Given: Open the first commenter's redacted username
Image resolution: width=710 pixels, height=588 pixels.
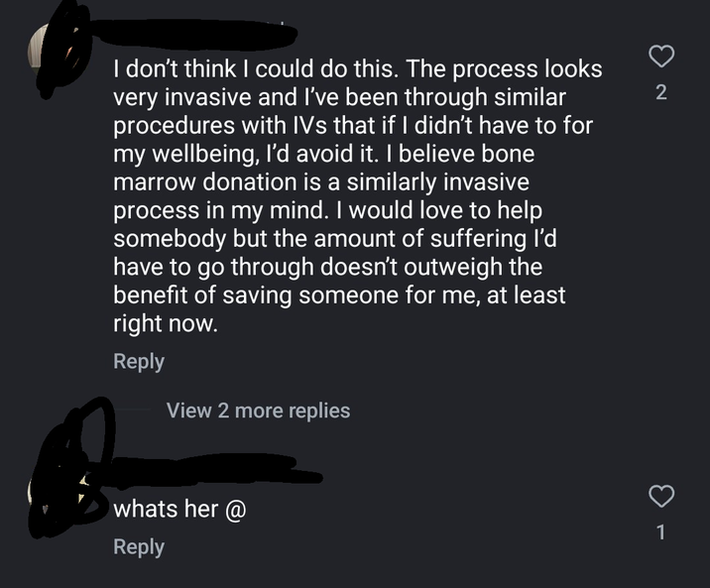Looking at the screenshot, I should click(x=194, y=34).
